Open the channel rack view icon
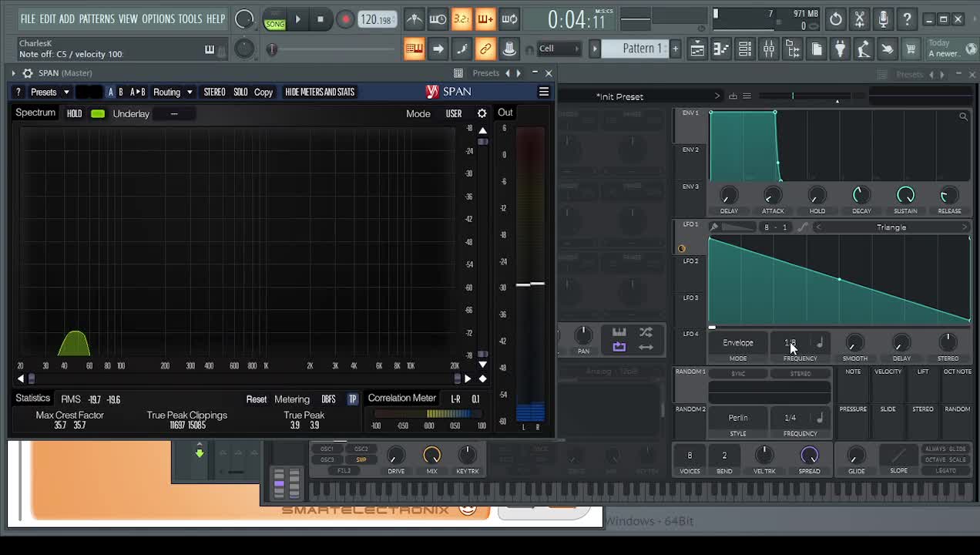This screenshot has width=980, height=555. pos(745,49)
